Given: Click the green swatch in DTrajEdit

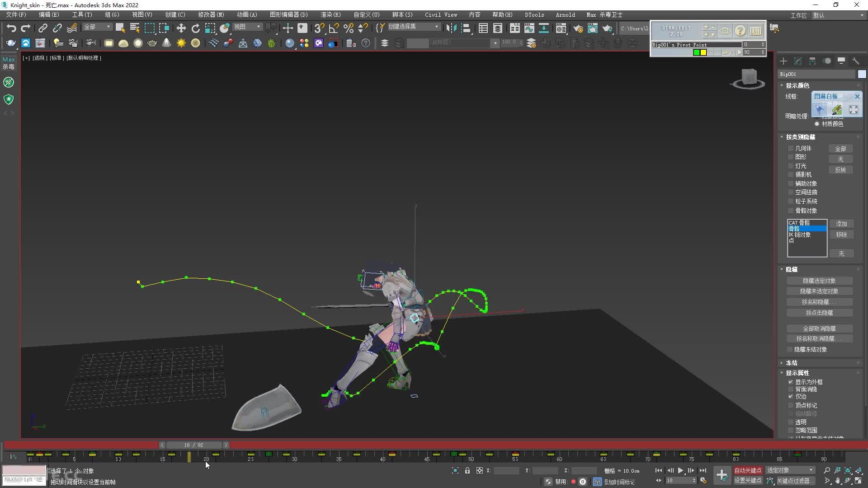Looking at the screenshot, I should [696, 52].
